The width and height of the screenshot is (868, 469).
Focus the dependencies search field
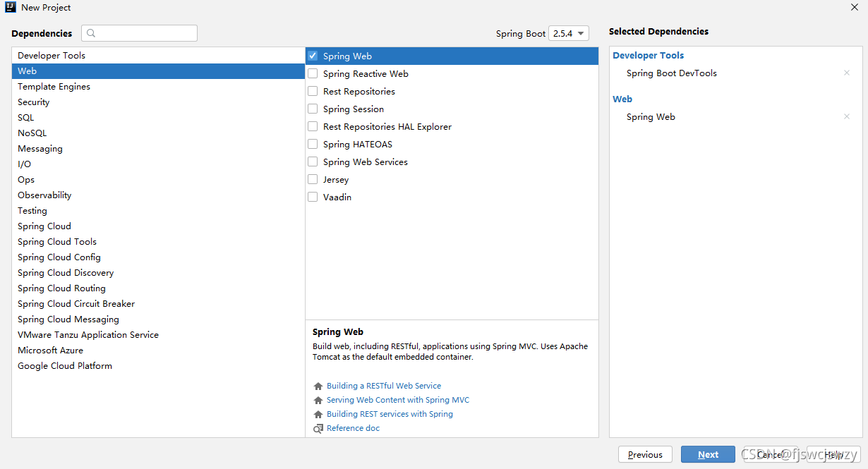(139, 33)
